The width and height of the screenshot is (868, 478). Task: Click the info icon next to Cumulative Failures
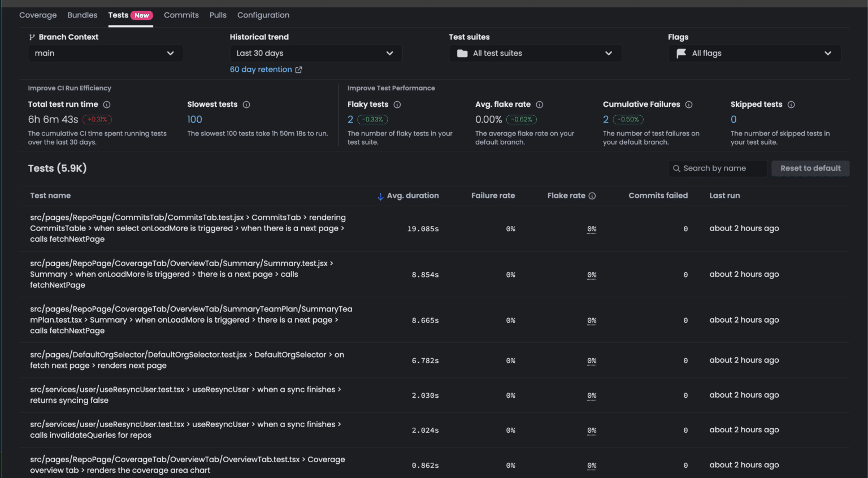coord(689,105)
